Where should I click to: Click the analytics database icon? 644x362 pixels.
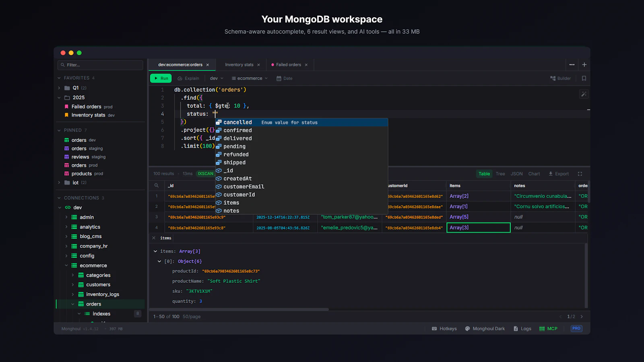(74, 227)
